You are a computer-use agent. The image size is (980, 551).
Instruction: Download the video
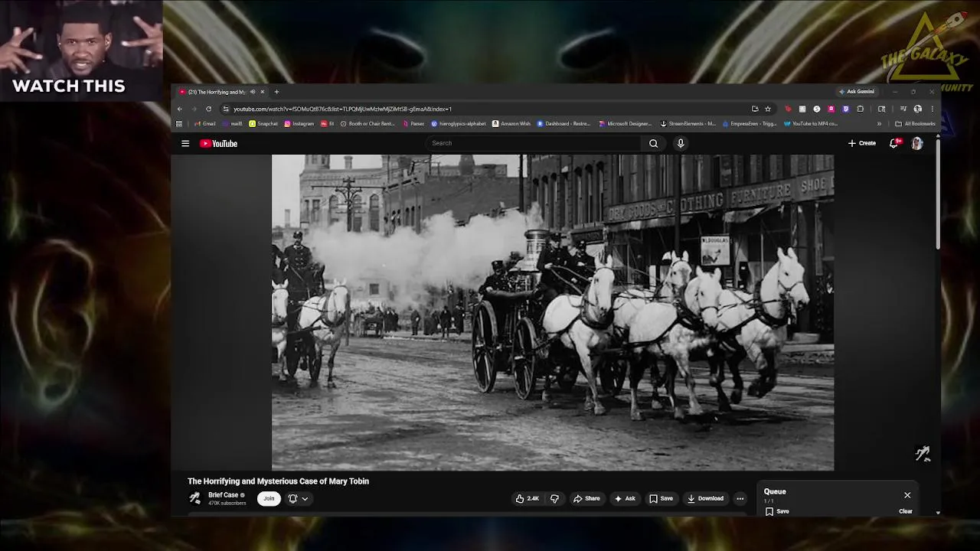705,498
